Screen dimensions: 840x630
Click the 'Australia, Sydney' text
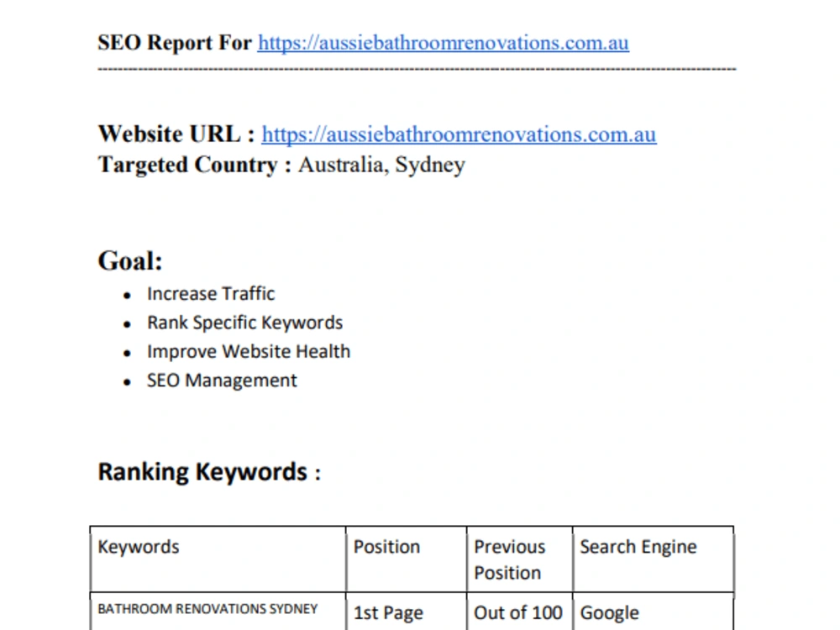(381, 165)
